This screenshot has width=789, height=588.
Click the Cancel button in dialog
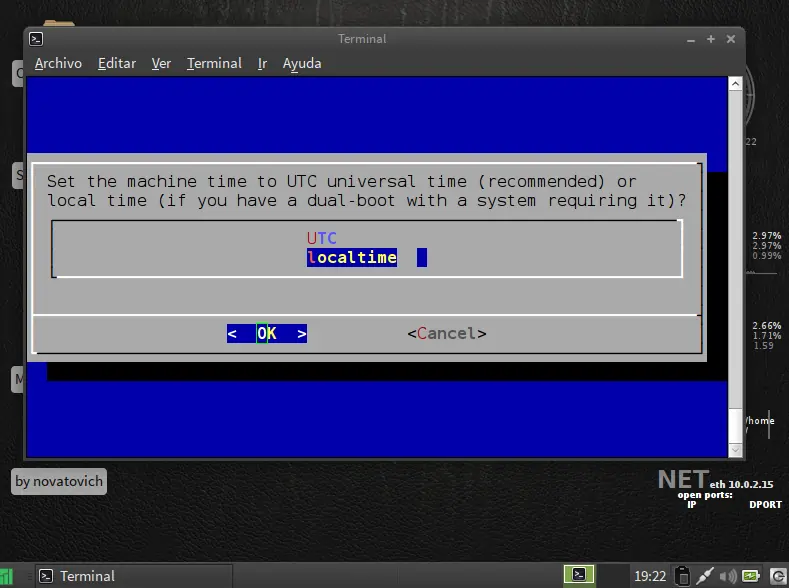(x=447, y=333)
